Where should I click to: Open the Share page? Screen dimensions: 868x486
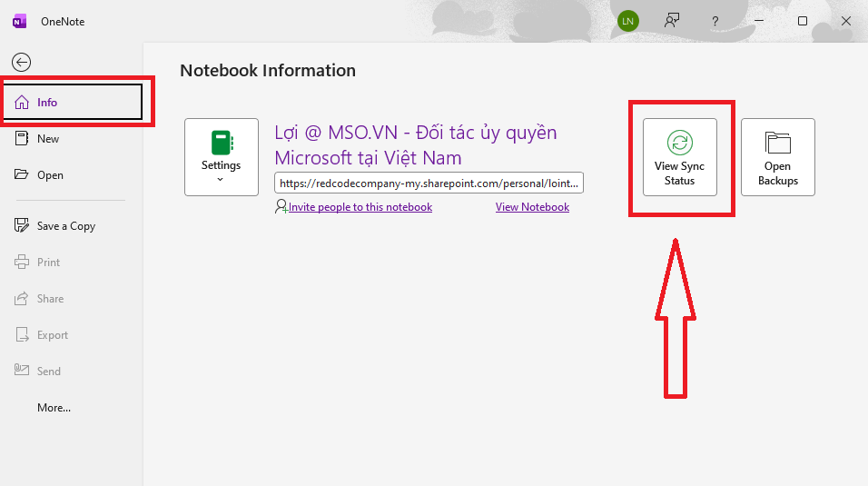pyautogui.click(x=71, y=299)
